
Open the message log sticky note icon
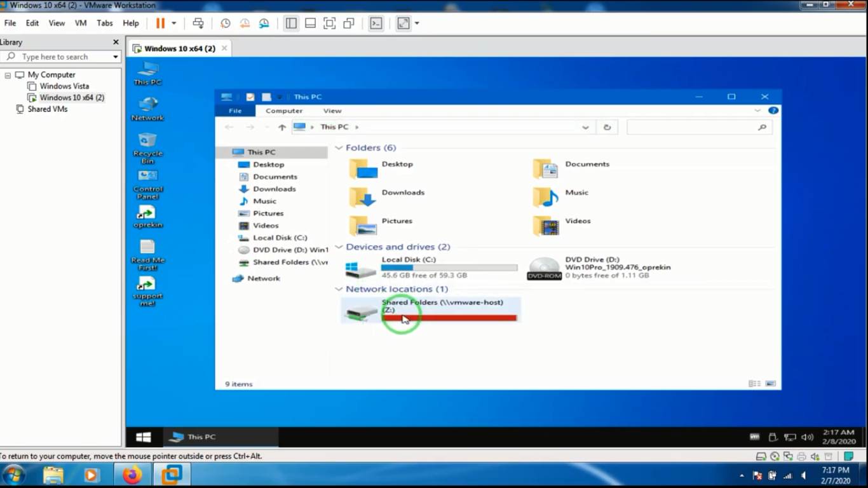click(848, 456)
